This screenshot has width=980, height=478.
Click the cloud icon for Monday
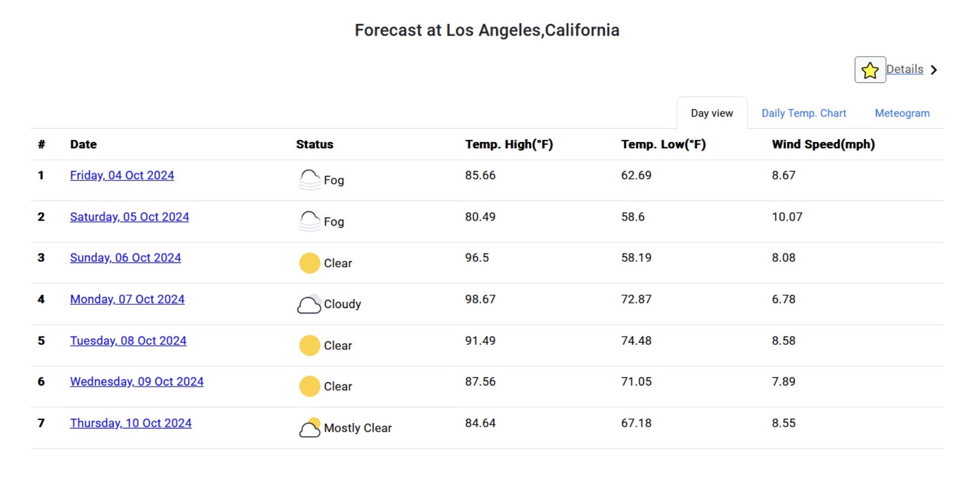click(x=309, y=304)
